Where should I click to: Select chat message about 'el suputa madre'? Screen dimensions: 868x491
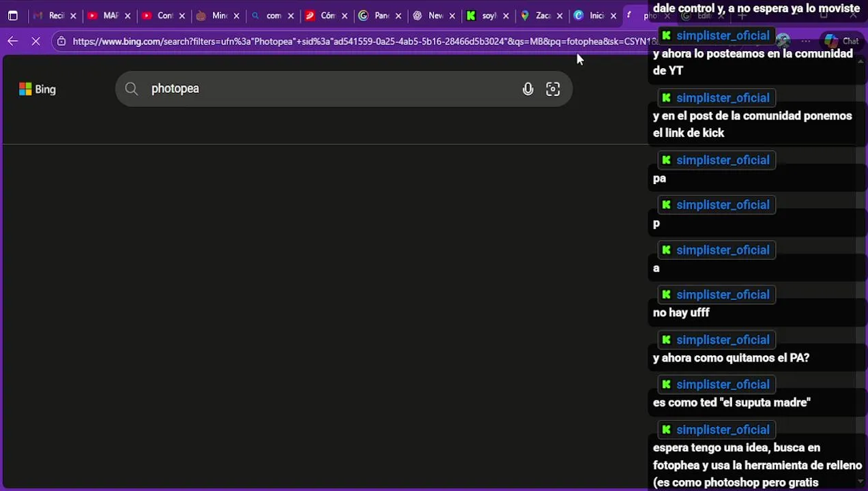click(732, 402)
